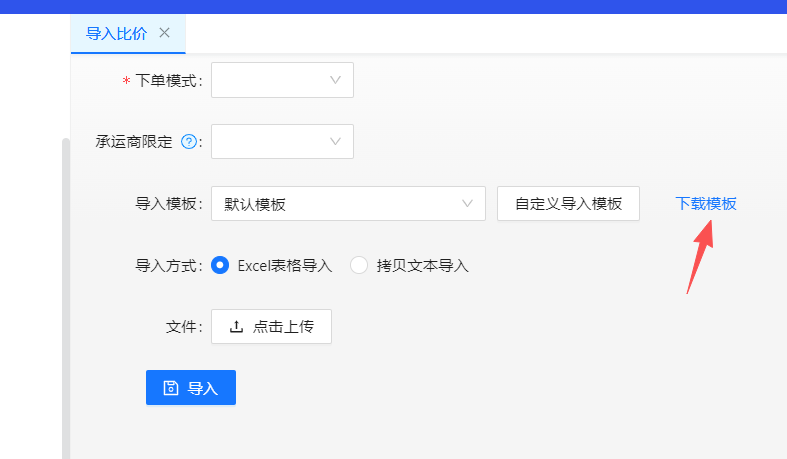This screenshot has width=787, height=459.
Task: Click the Excel表格导入 label text
Action: [284, 266]
